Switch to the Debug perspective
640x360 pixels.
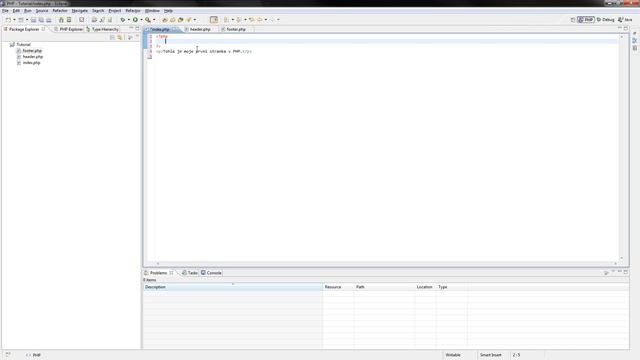click(605, 20)
